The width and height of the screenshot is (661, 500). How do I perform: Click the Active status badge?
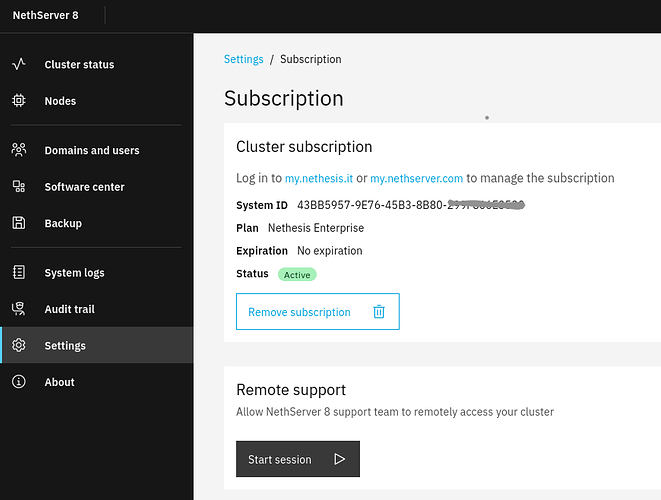(x=297, y=274)
